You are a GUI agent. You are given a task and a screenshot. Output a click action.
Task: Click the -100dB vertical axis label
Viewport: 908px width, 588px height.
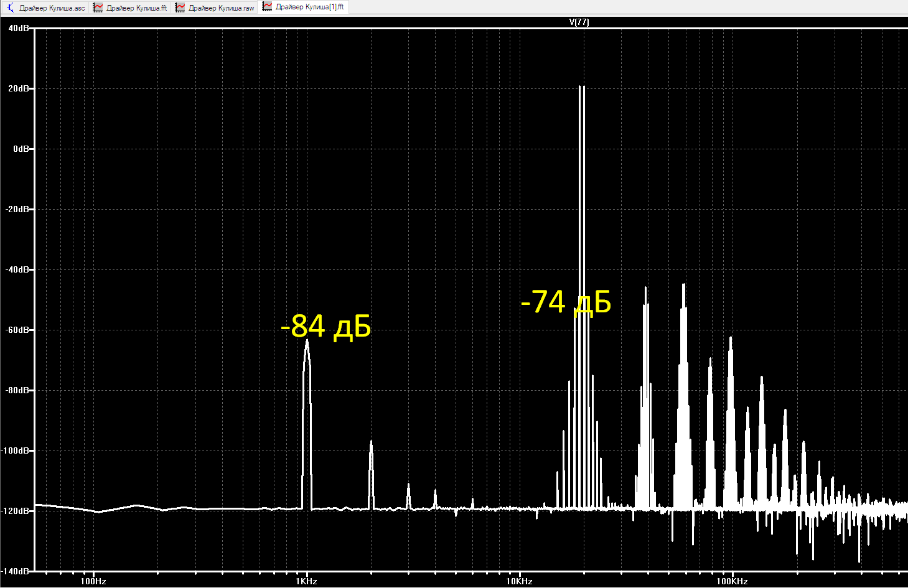[x=15, y=451]
